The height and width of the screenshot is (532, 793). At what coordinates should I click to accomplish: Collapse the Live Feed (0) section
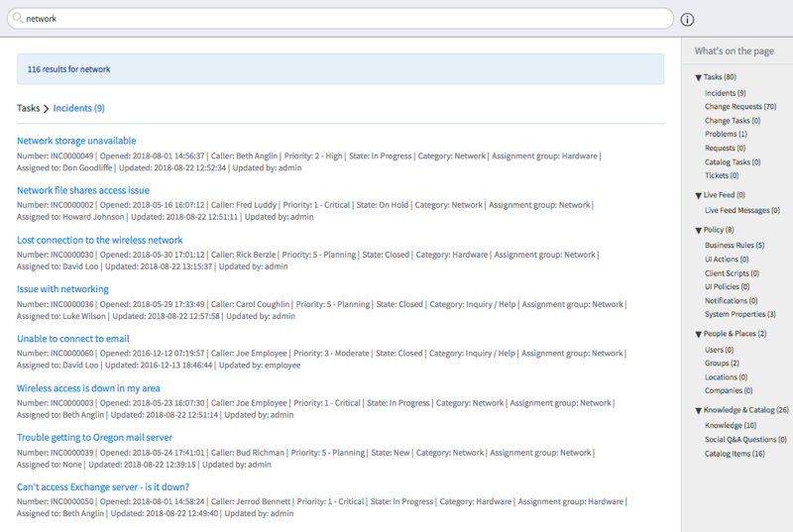coord(698,195)
